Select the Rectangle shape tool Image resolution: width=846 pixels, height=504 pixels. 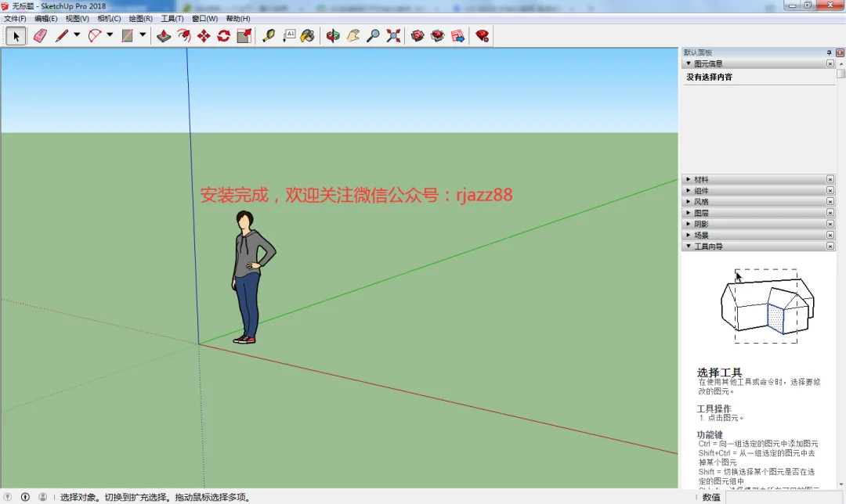[x=128, y=36]
